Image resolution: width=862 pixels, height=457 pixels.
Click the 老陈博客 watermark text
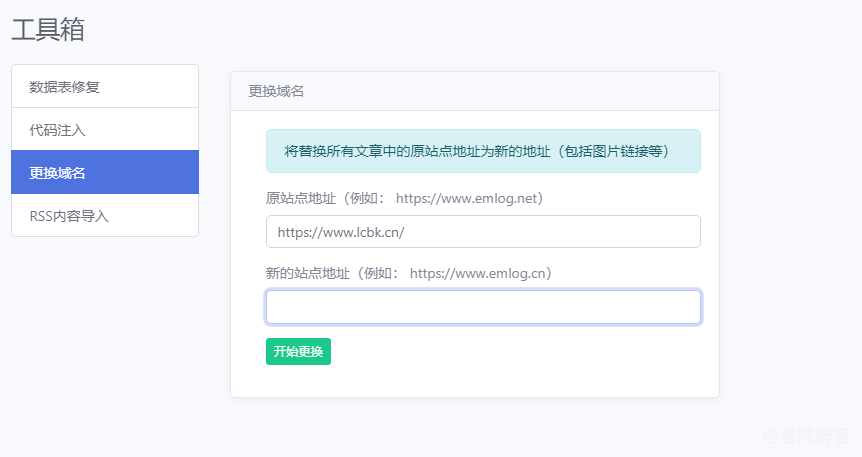[x=812, y=436]
